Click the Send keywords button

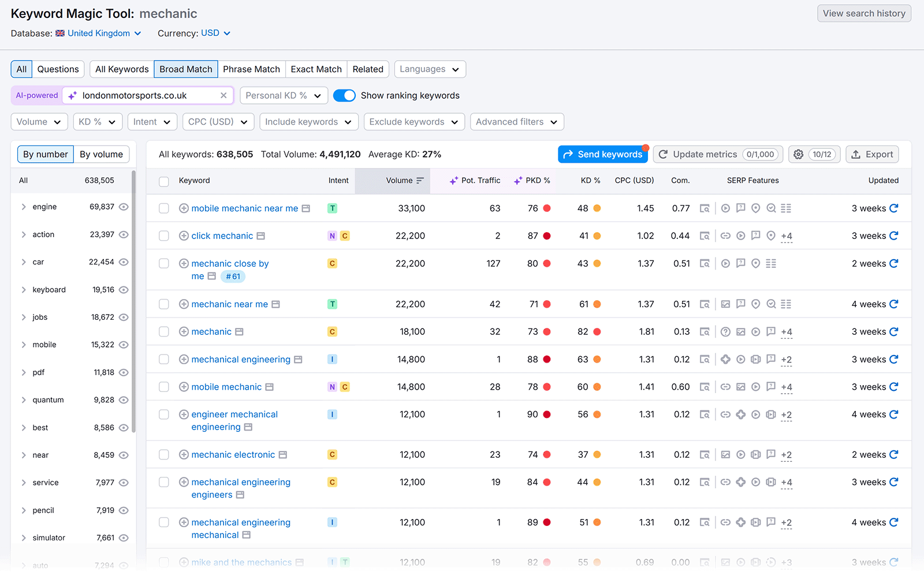(x=602, y=154)
